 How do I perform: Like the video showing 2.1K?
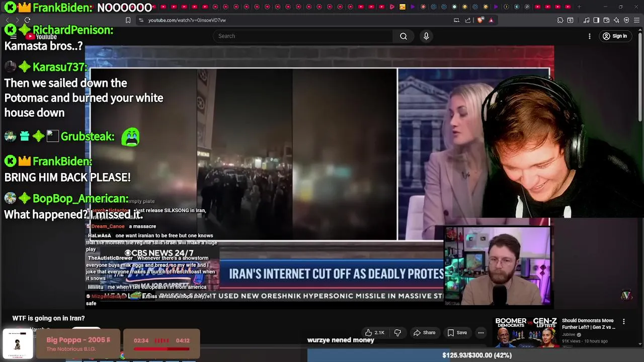tap(375, 332)
